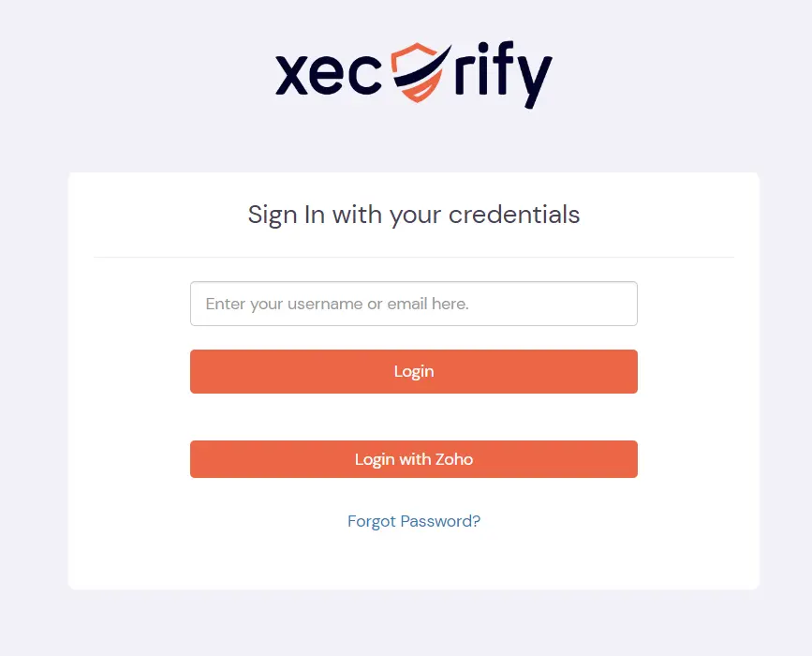Click the word "credentials" in the heading

coord(514,215)
